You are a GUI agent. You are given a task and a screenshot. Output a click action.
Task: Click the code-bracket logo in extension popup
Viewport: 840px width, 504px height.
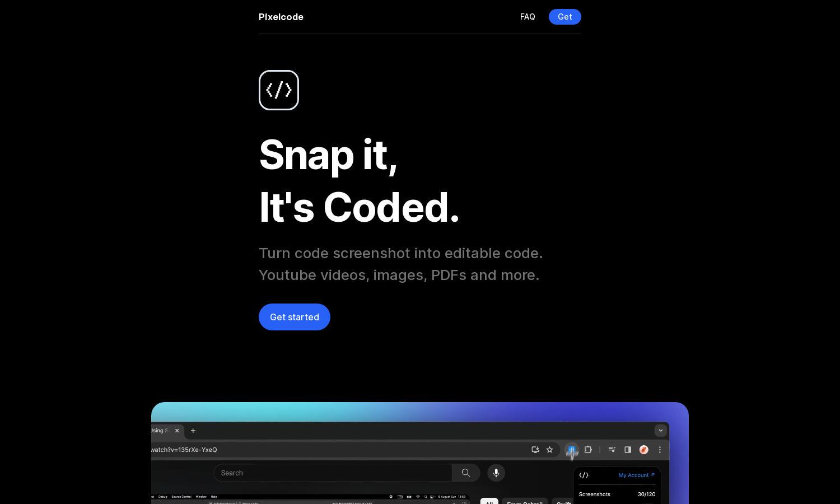tap(584, 475)
